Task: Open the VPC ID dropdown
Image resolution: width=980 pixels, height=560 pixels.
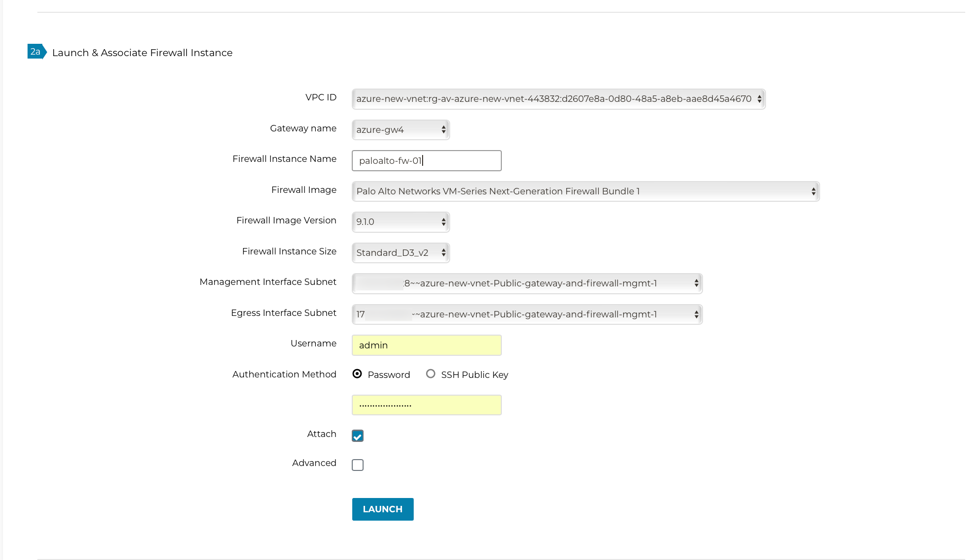Action: tap(558, 98)
